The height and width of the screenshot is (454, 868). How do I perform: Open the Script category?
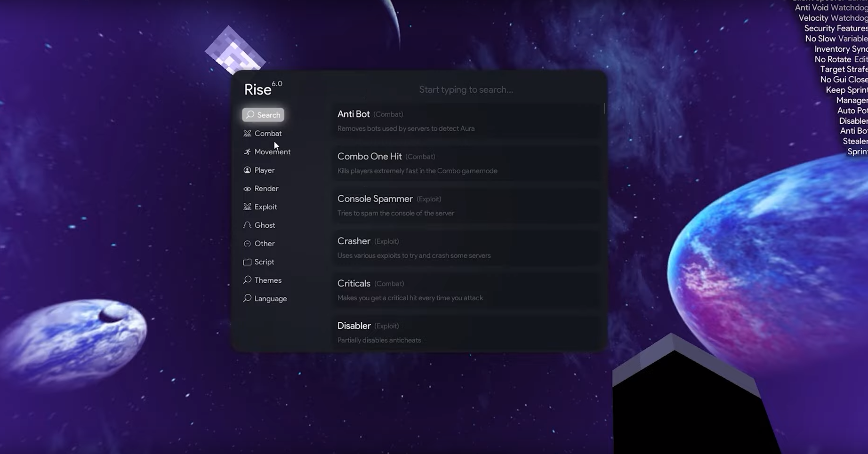click(259, 262)
